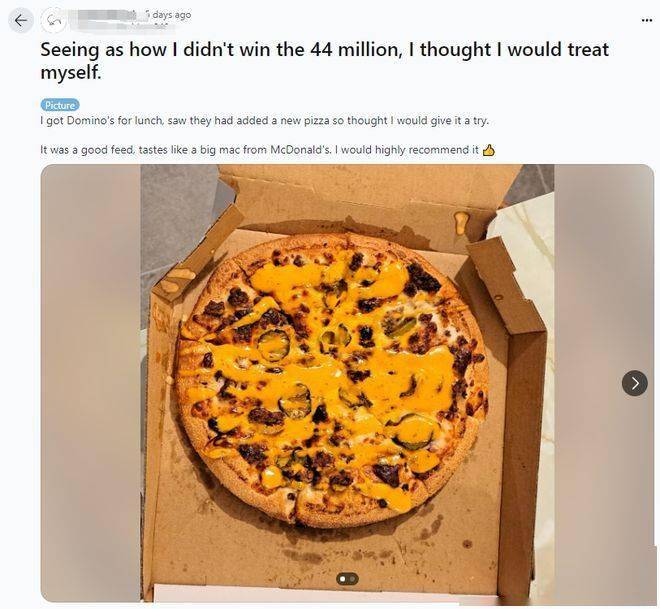Click the 'days ago' timestamp
Image resolution: width=660 pixels, height=609 pixels.
pyautogui.click(x=168, y=15)
